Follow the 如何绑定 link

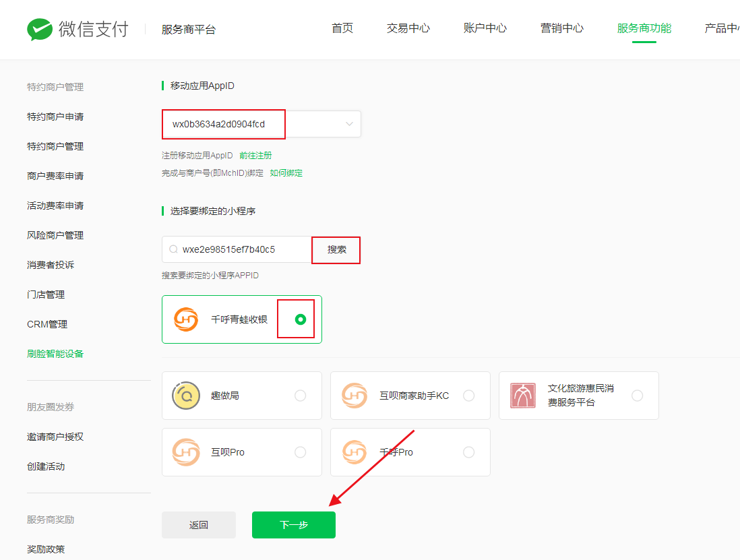click(286, 173)
